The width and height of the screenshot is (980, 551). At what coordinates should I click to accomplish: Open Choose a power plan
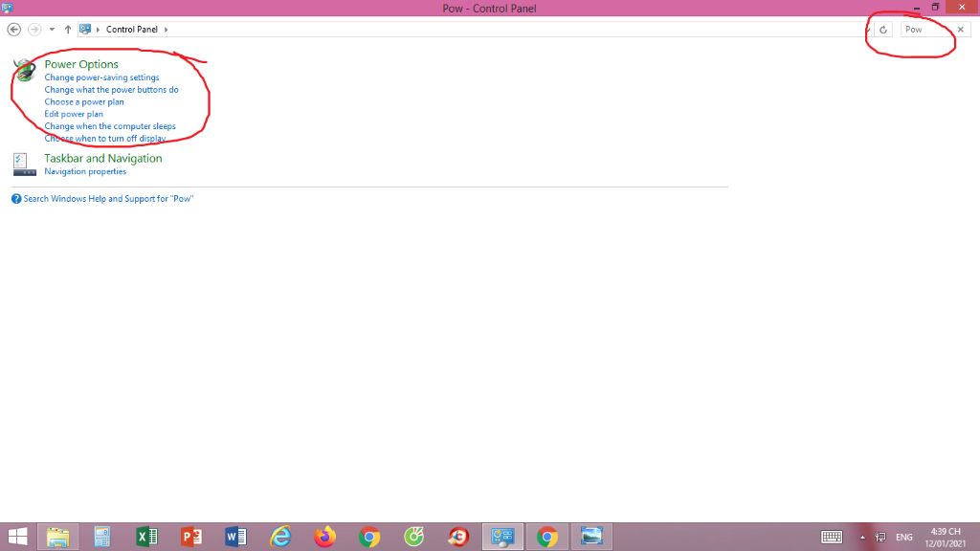[x=84, y=101]
